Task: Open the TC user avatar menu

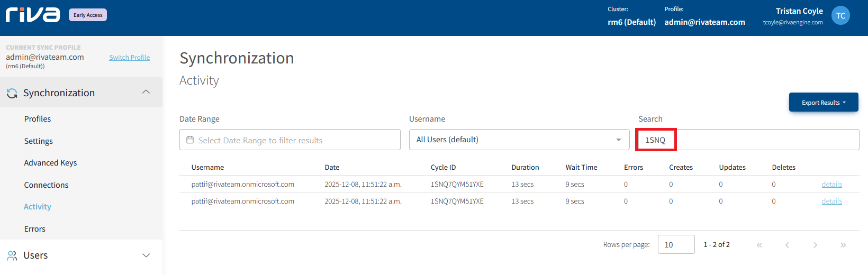Action: coord(840,16)
